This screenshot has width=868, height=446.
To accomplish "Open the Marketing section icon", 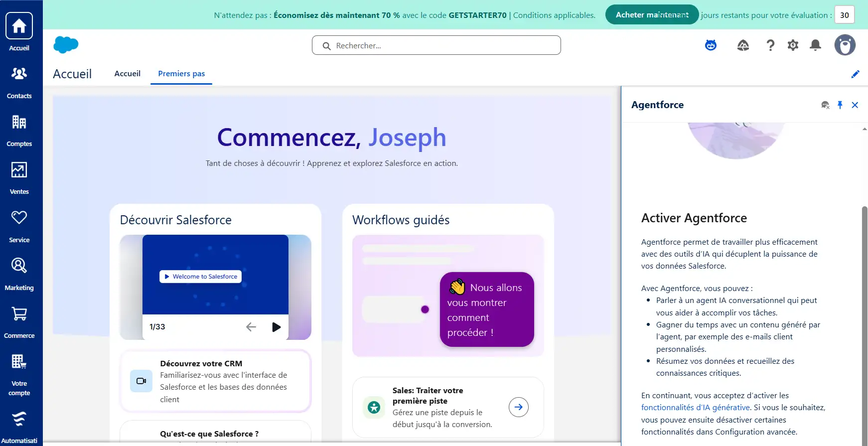I will [19, 266].
